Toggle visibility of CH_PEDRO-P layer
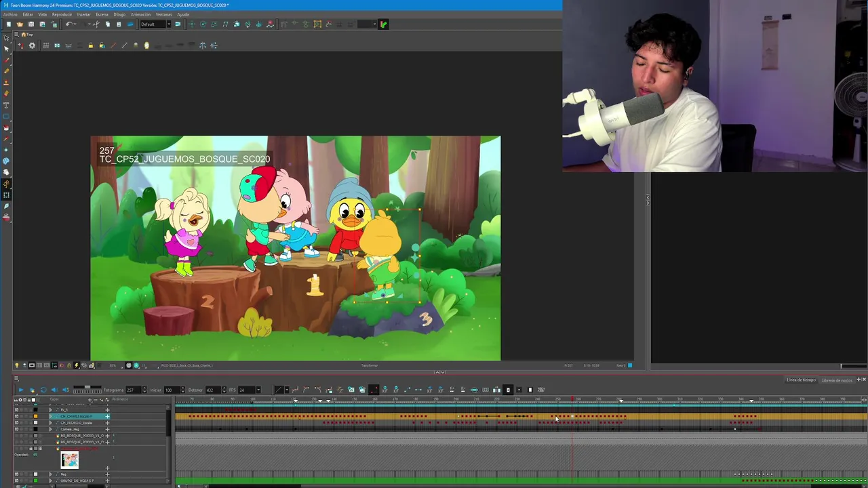 click(x=17, y=423)
